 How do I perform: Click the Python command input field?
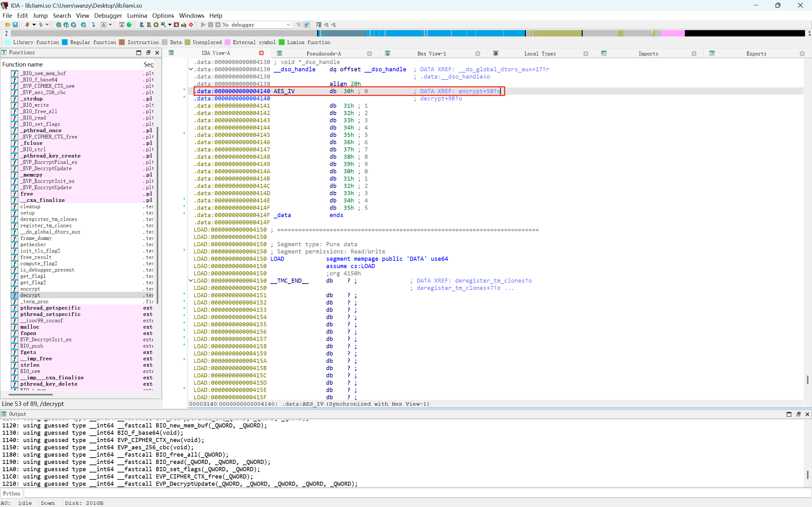coord(416,493)
